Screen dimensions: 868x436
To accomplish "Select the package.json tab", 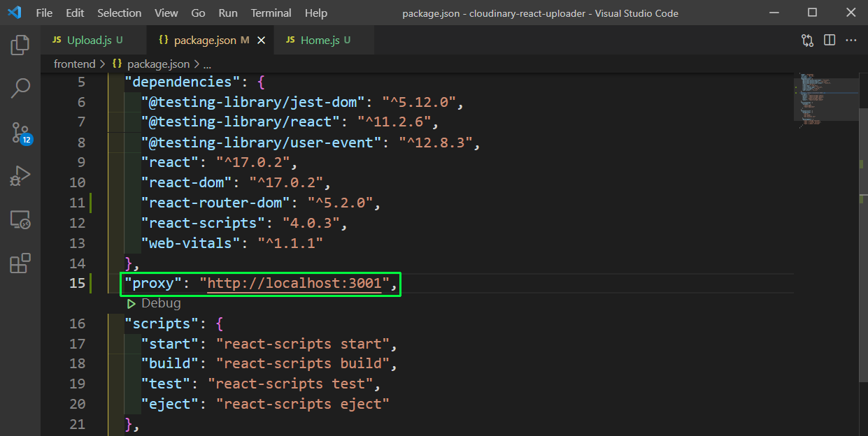I will pyautogui.click(x=211, y=41).
